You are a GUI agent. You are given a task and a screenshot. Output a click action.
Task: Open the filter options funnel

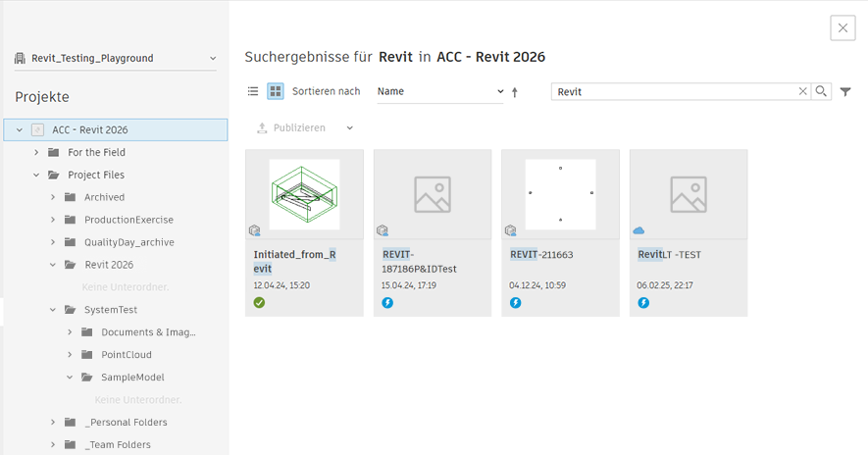click(x=845, y=92)
